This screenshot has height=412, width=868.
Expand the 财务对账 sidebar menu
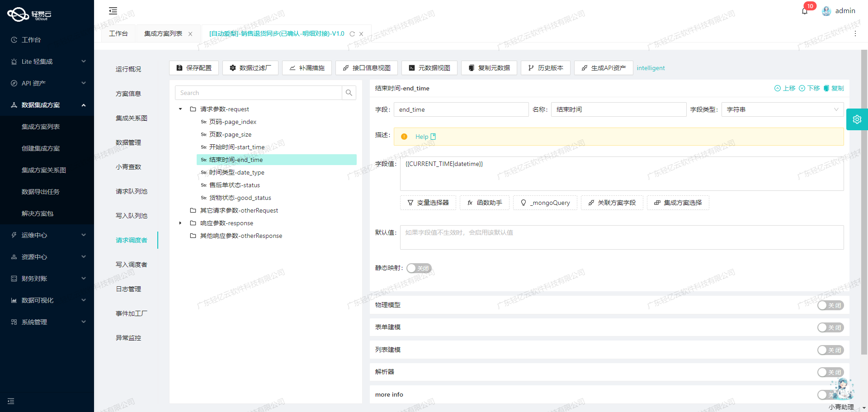47,279
